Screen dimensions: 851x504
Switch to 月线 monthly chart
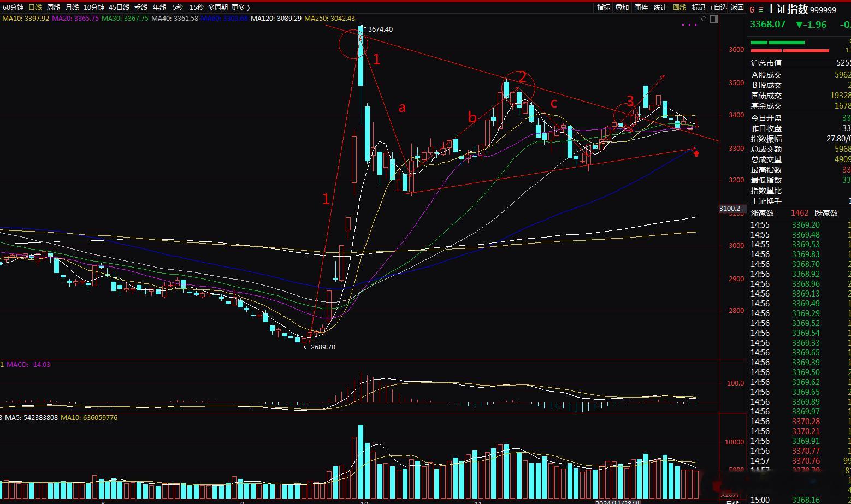tap(72, 8)
